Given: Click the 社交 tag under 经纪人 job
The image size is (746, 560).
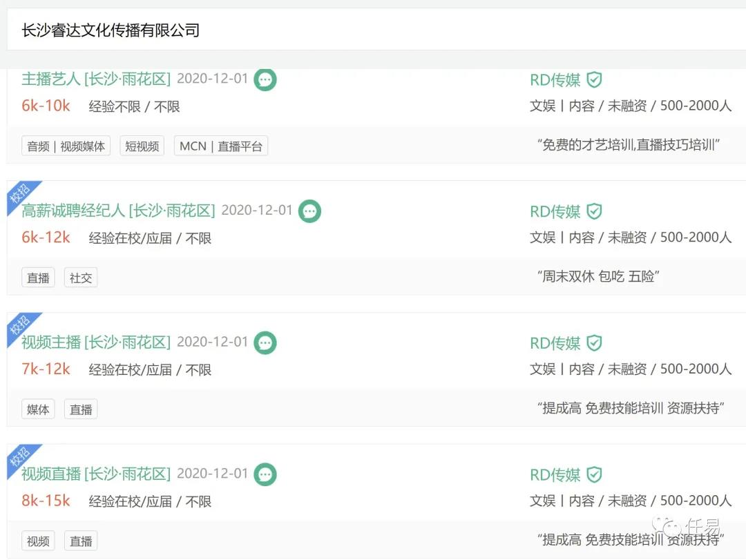Looking at the screenshot, I should pyautogui.click(x=81, y=278).
